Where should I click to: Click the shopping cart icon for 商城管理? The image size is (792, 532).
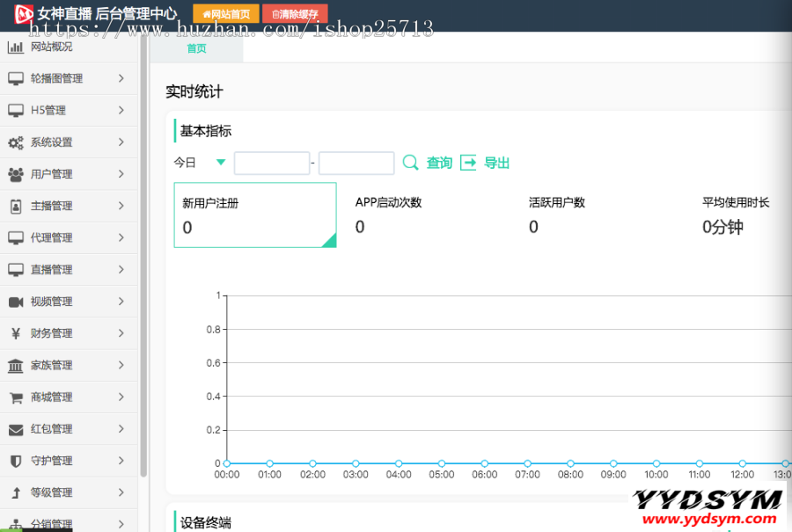tap(16, 397)
